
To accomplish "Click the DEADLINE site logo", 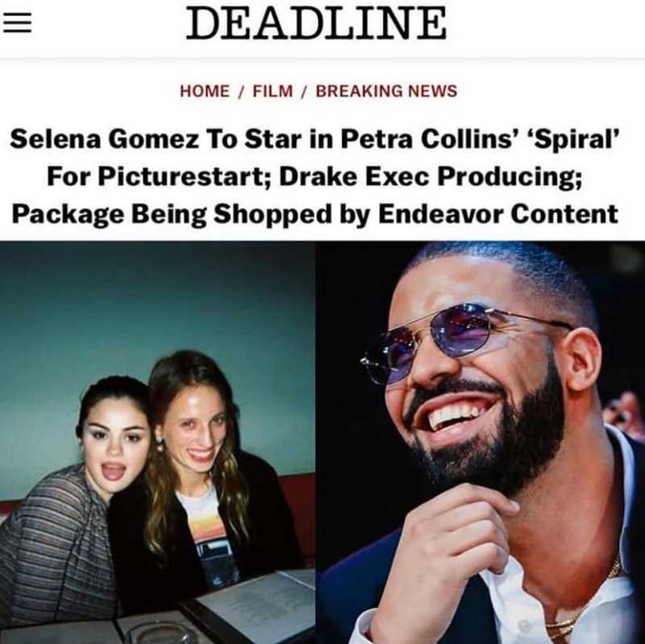I will [x=316, y=23].
